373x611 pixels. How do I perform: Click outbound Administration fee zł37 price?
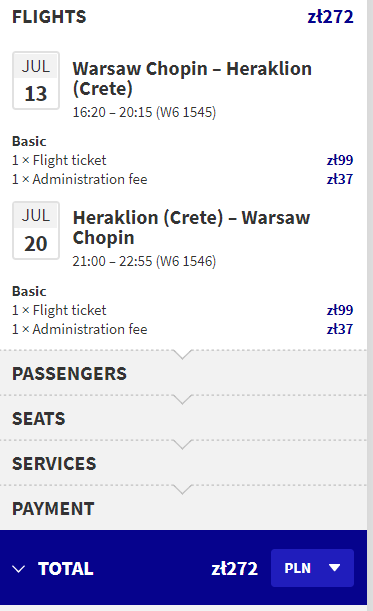340,179
